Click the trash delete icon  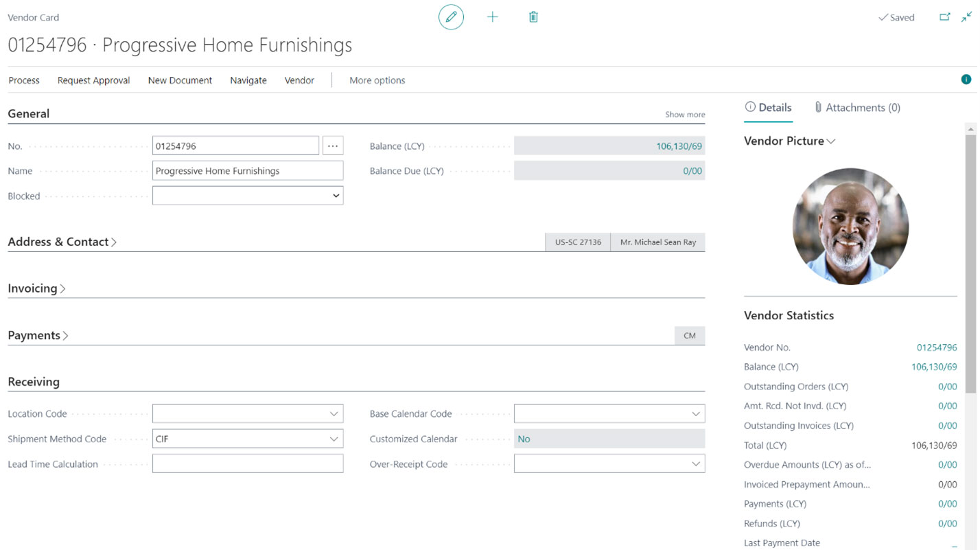[x=533, y=17]
